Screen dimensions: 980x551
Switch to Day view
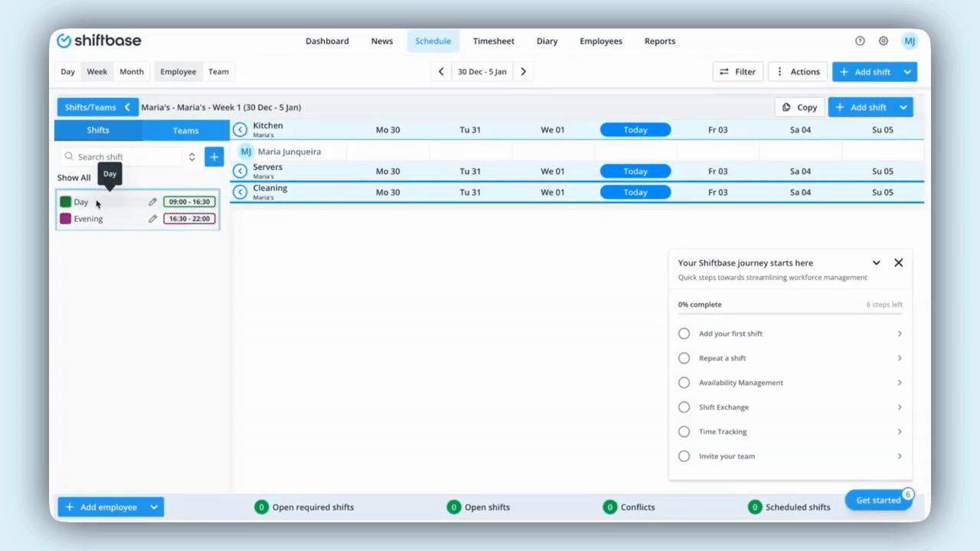point(68,72)
